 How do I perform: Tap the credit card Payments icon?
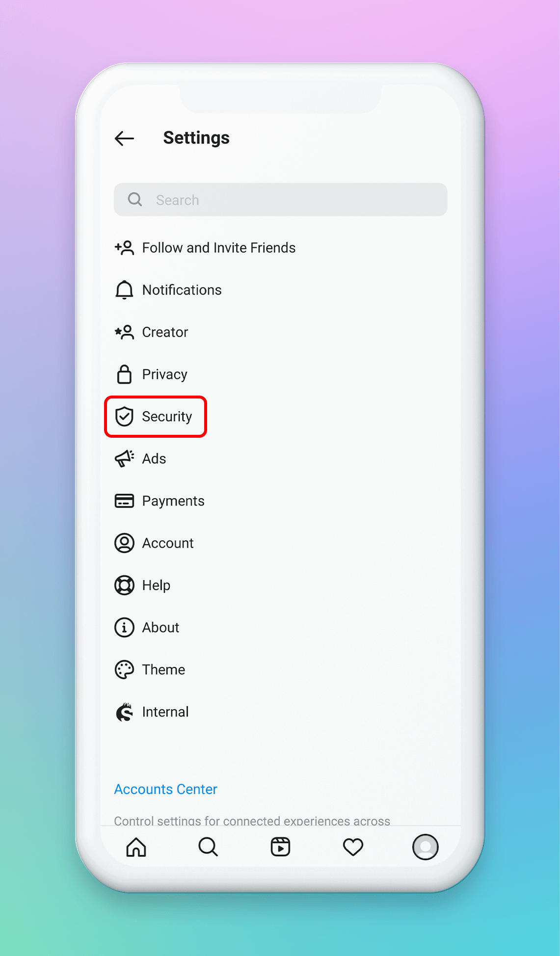[x=124, y=501]
